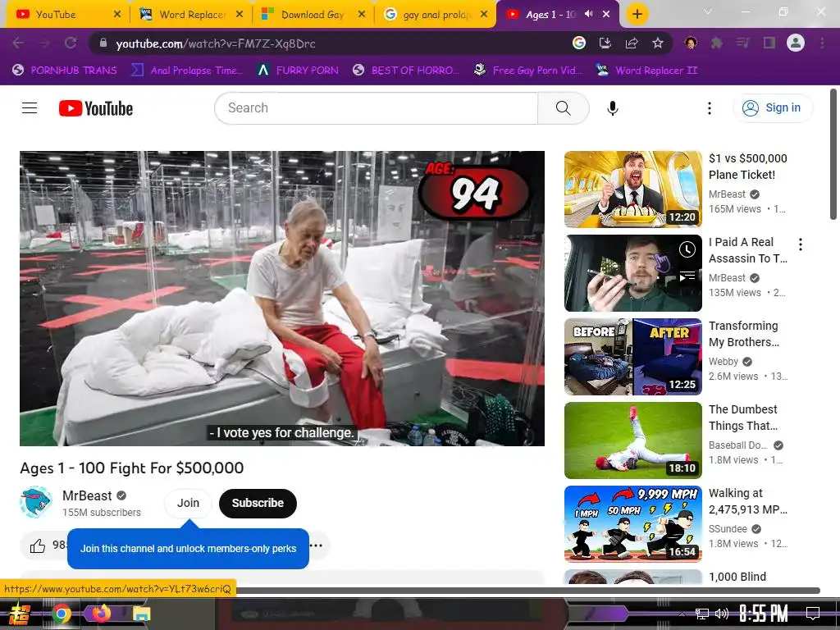Click the page vertical scrollbar
Viewport: 840px width, 630px height.
[833, 154]
